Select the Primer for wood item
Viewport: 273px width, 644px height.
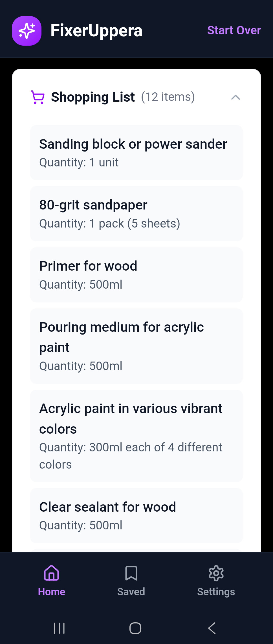pyautogui.click(x=136, y=275)
